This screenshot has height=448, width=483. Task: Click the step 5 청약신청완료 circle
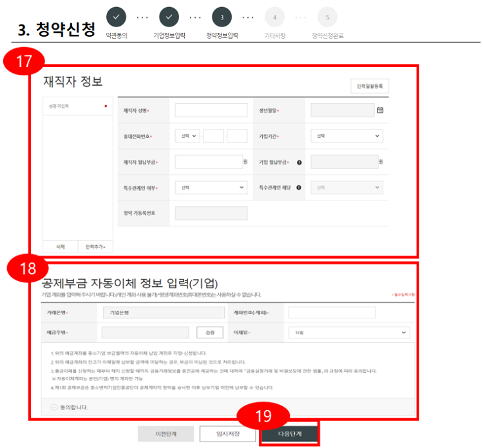pos(327,17)
